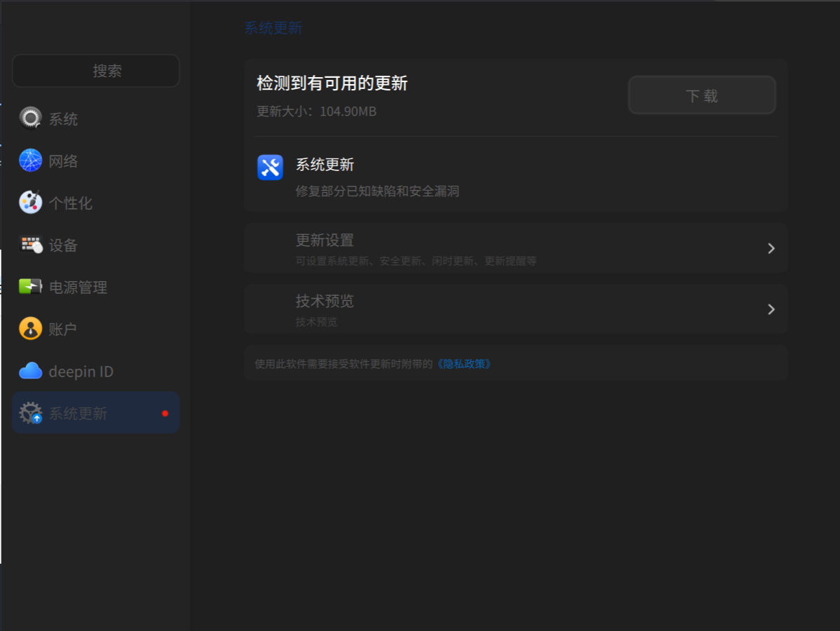Click the deepin ID cloud icon
The height and width of the screenshot is (631, 840).
pyautogui.click(x=31, y=371)
